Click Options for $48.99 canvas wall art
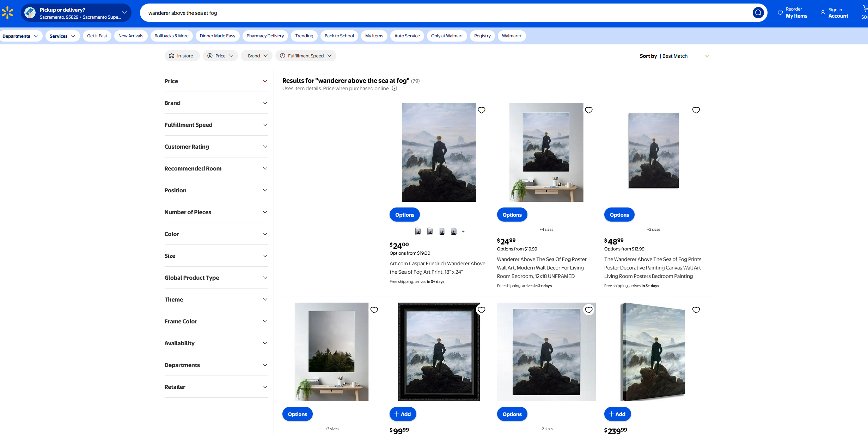Viewport: 868px width, 434px height. click(x=619, y=215)
